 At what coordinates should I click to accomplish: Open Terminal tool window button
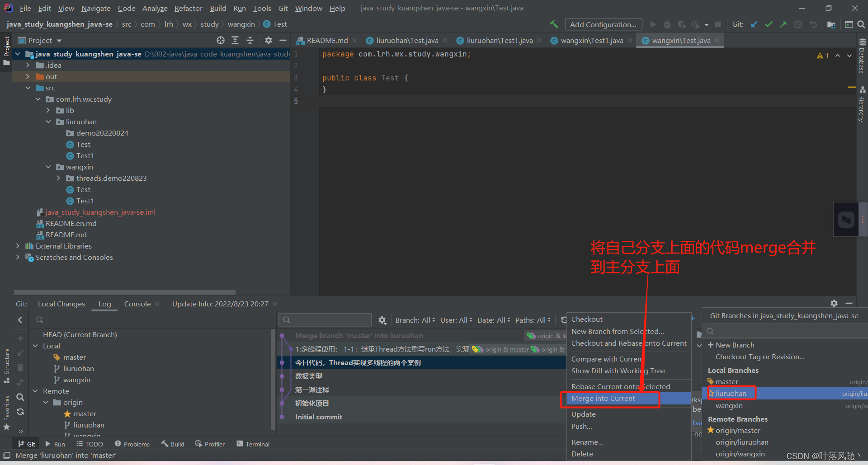(253, 444)
